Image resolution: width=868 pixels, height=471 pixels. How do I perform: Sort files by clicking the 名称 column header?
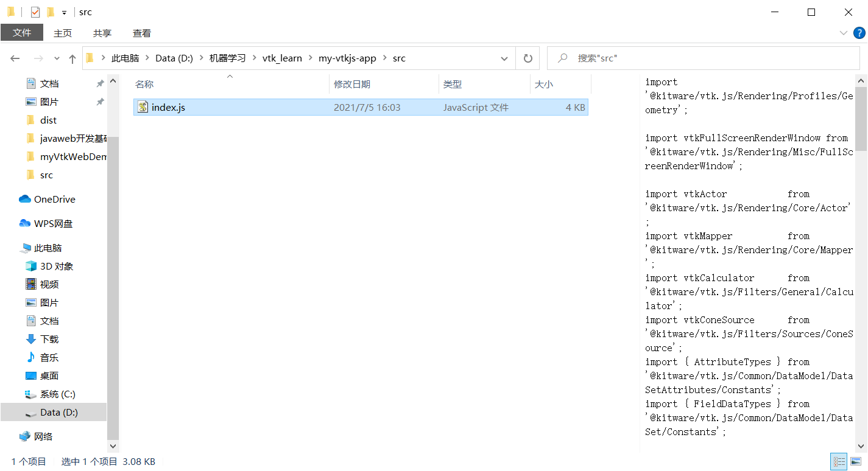144,84
